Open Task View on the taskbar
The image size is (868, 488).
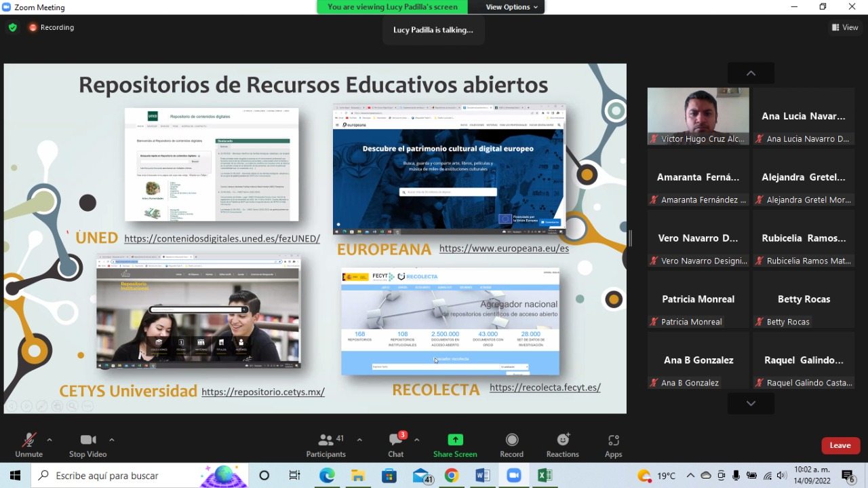[294, 476]
